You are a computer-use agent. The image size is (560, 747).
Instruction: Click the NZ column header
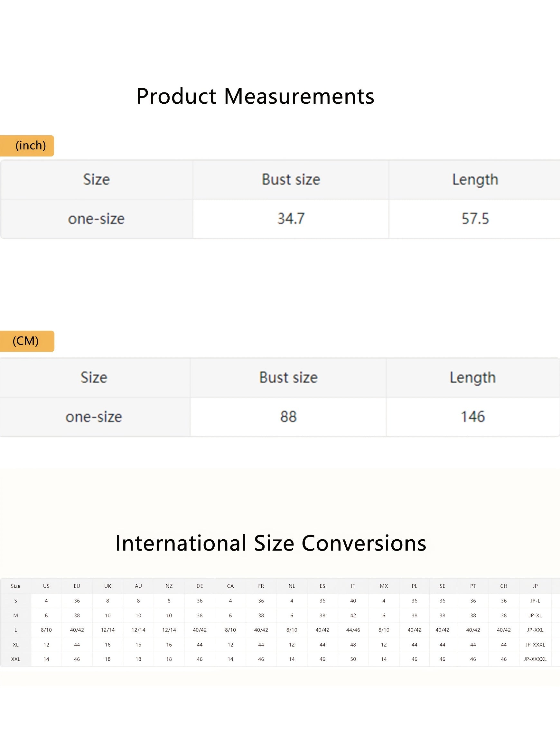(x=169, y=586)
